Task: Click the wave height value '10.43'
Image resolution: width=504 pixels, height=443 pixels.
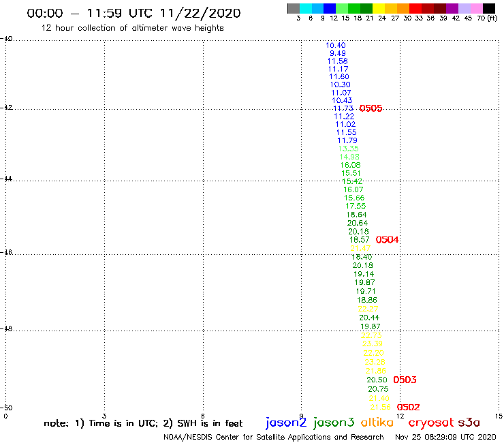Action: [342, 100]
